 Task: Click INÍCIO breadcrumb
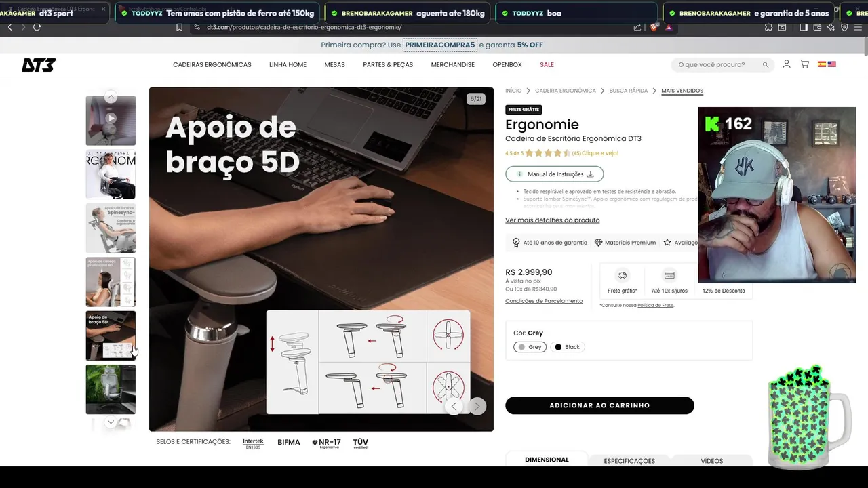[513, 91]
